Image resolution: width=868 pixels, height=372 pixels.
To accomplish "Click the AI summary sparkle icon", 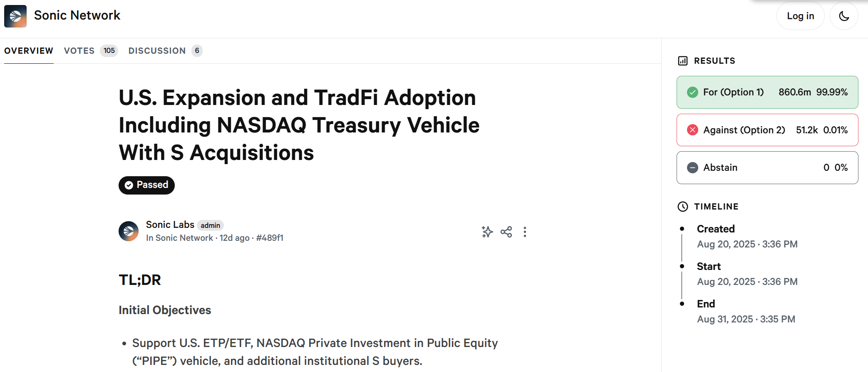I will [487, 232].
